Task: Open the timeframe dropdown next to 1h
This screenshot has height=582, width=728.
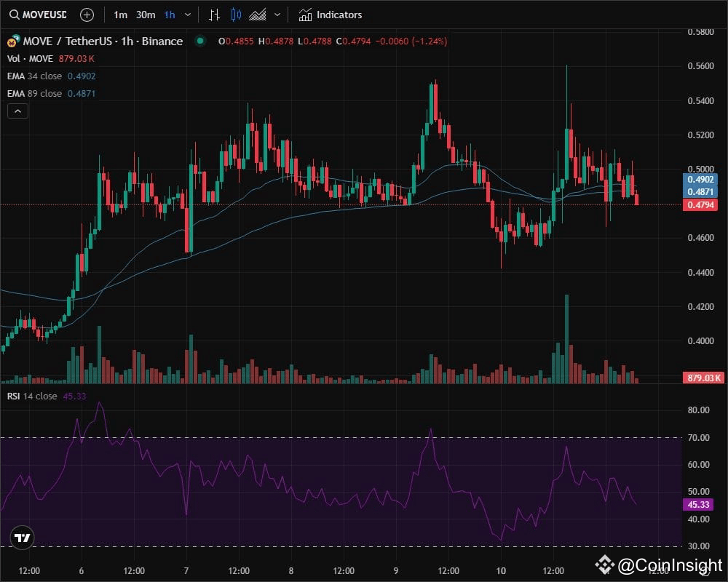Action: pyautogui.click(x=187, y=15)
